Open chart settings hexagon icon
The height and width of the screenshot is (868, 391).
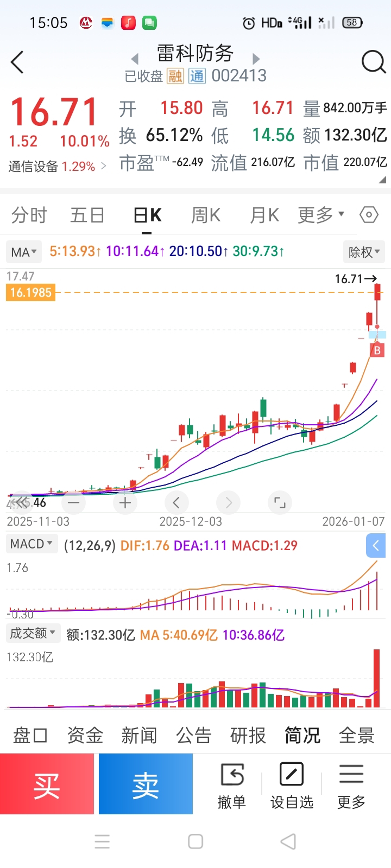(369, 215)
